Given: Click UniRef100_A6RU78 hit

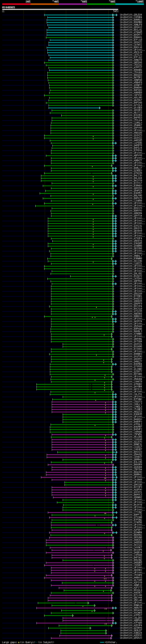Looking at the screenshot, I should click(x=131, y=608).
